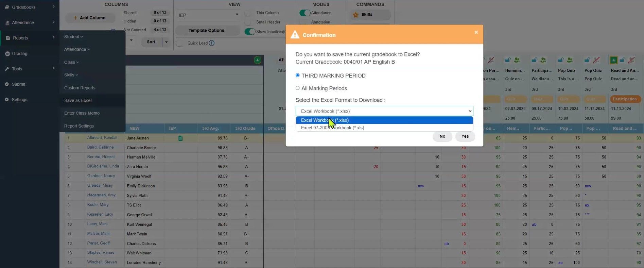Screen dimensions: 644x268
Task: Click the Google Classroom icon above Read and An... column
Action: coord(614,60)
